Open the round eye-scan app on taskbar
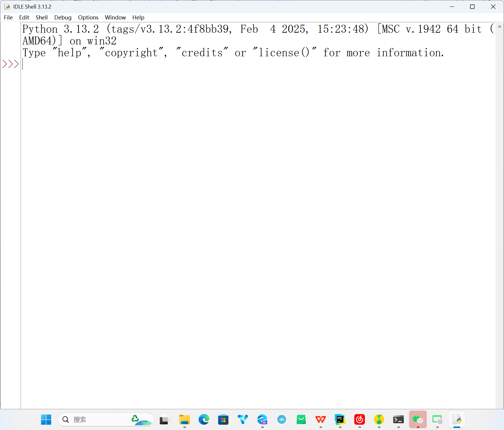Image resolution: width=504 pixels, height=430 pixels. 281,419
